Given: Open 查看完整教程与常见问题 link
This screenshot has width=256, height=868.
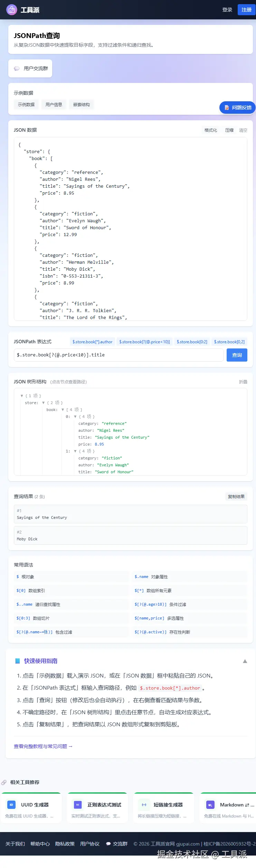Looking at the screenshot, I should click(43, 746).
